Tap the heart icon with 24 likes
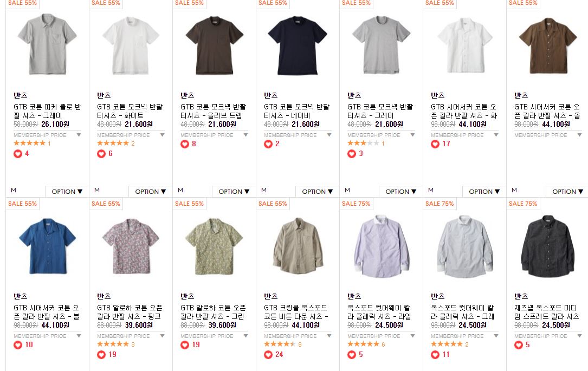The height and width of the screenshot is (371, 588). (268, 355)
